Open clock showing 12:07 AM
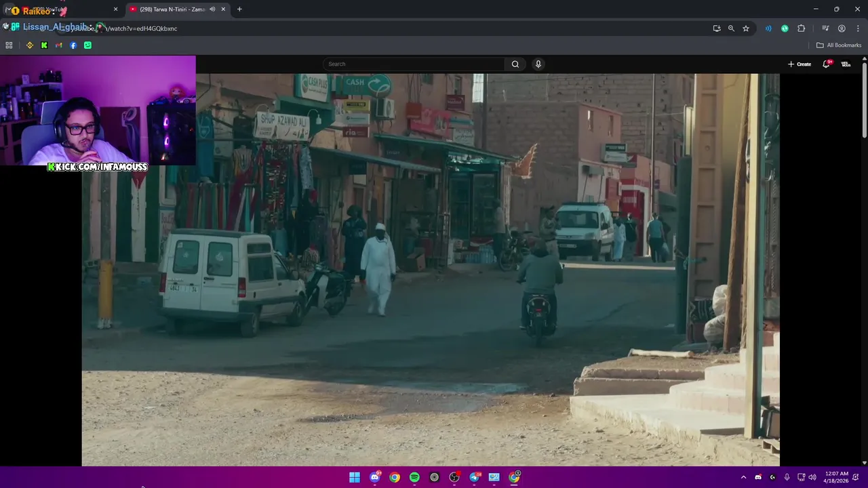This screenshot has width=868, height=488. click(836, 477)
